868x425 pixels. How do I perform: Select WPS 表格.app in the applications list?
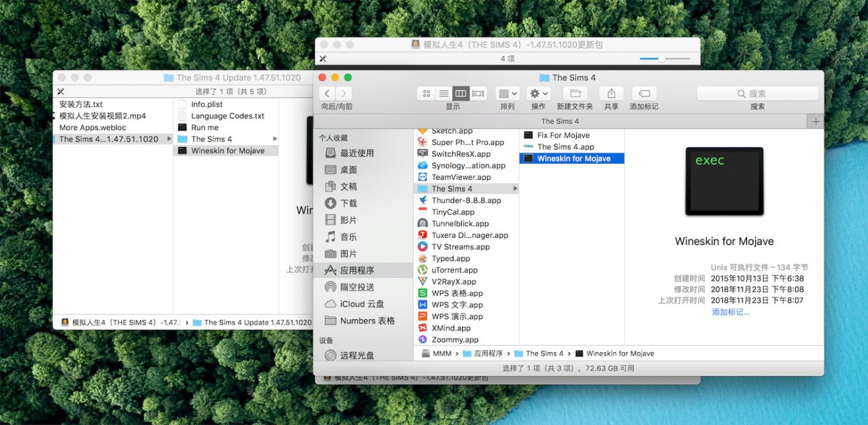(x=467, y=293)
